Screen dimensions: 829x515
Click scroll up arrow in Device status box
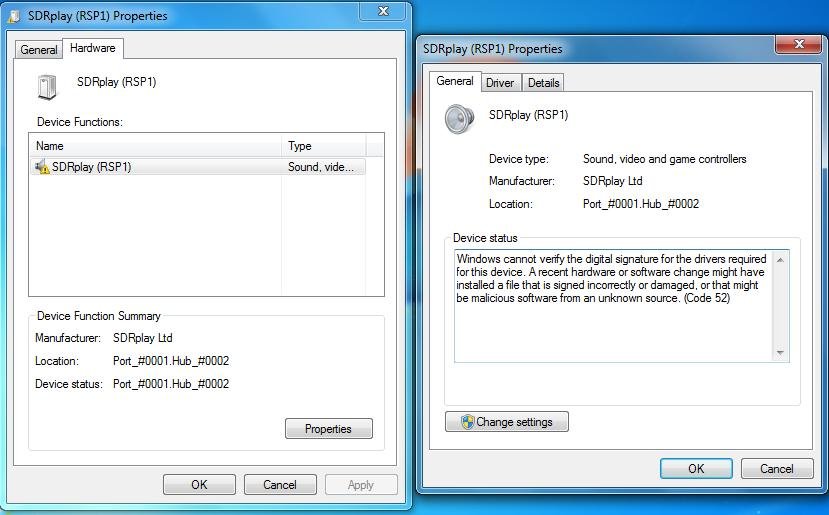pyautogui.click(x=780, y=260)
